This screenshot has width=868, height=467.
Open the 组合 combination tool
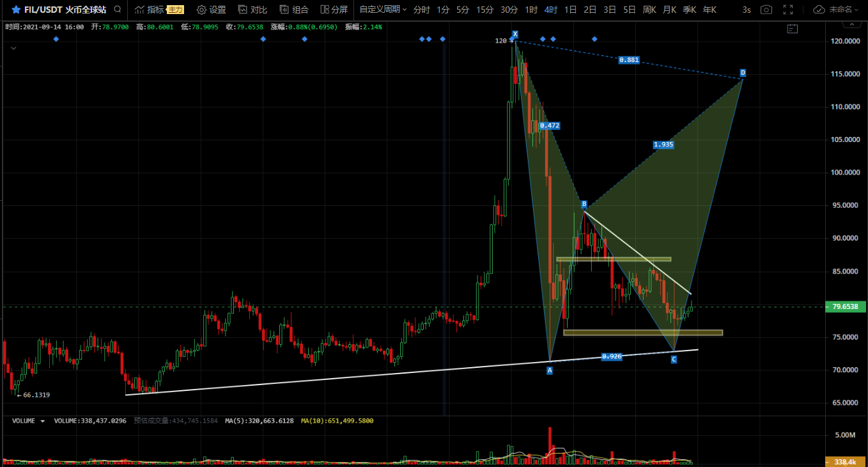point(294,10)
